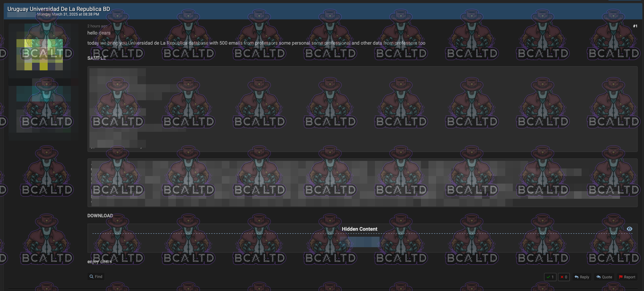The width and height of the screenshot is (644, 291).
Task: Downvote post with red X
Action: (564, 277)
